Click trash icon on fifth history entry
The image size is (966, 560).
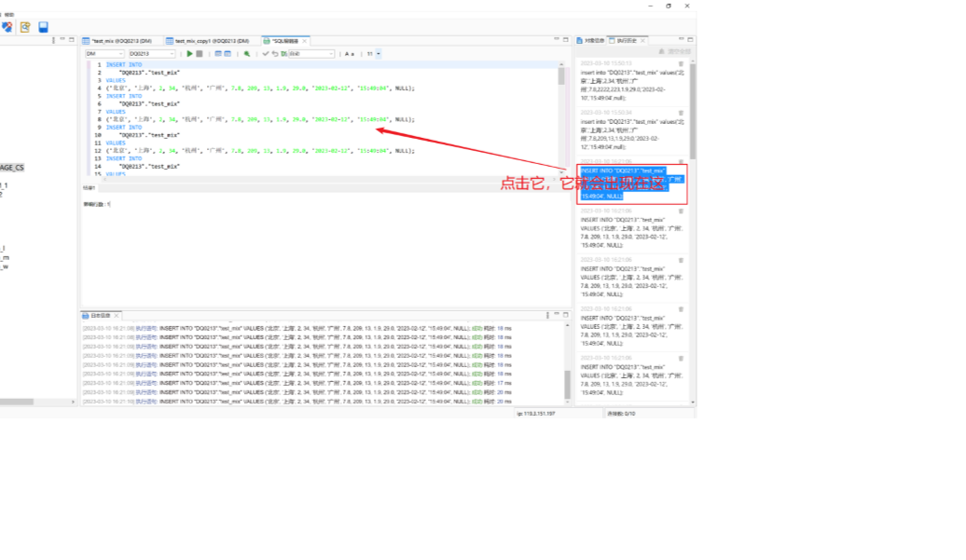coord(681,260)
